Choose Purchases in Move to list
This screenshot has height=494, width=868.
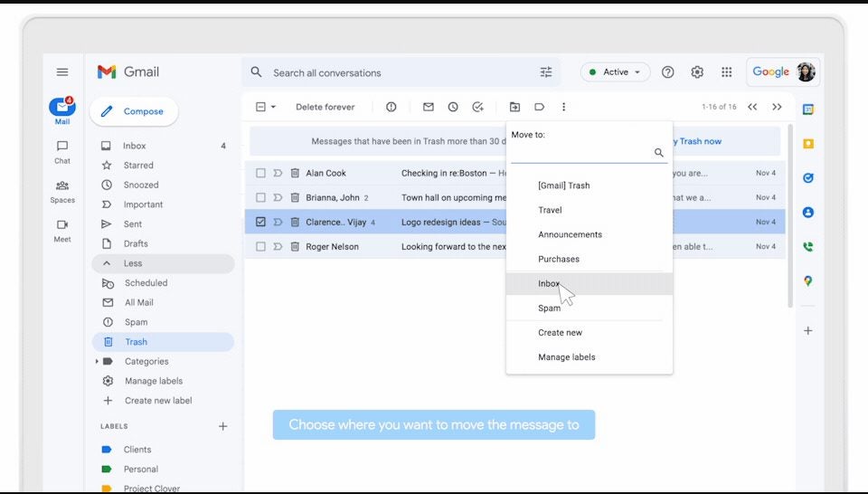[590, 259]
